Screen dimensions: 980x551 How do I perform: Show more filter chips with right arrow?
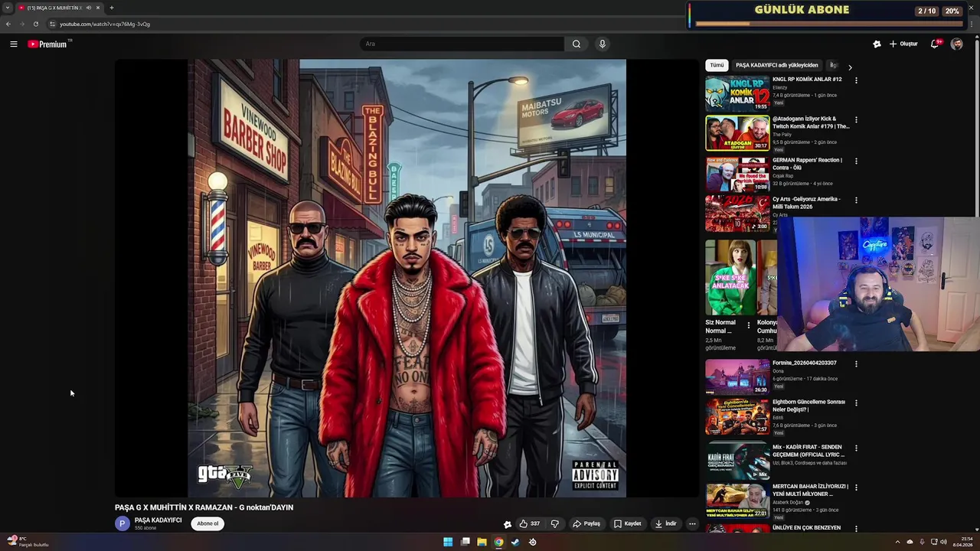(850, 67)
